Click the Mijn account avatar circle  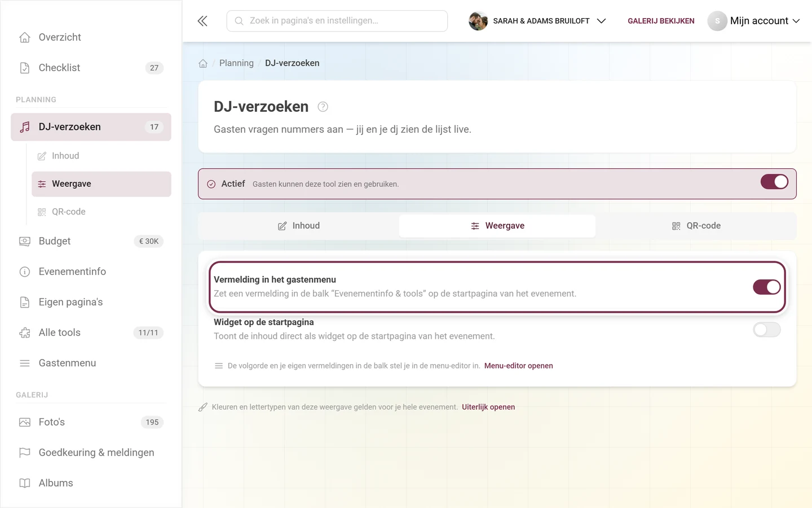tap(717, 21)
